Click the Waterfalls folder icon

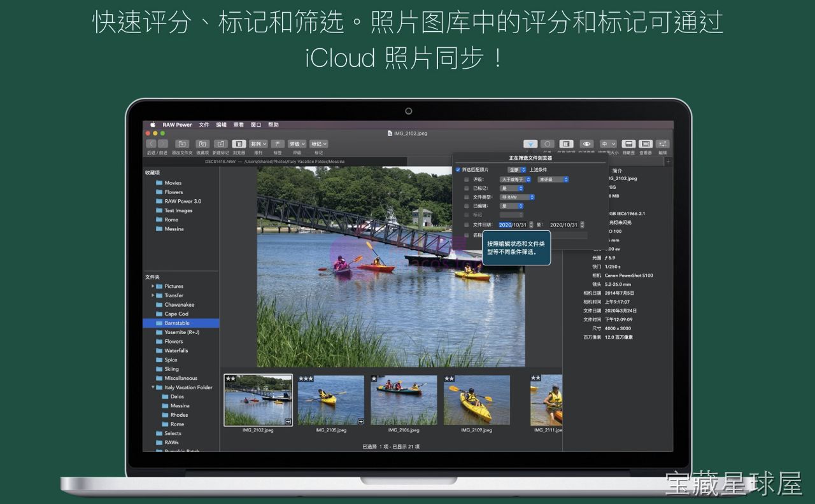click(x=159, y=351)
